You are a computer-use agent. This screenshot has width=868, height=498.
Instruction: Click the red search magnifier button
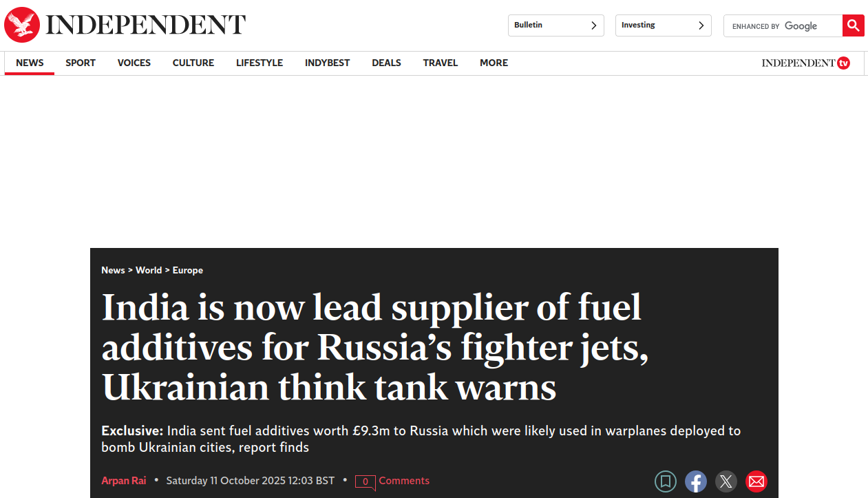click(853, 25)
